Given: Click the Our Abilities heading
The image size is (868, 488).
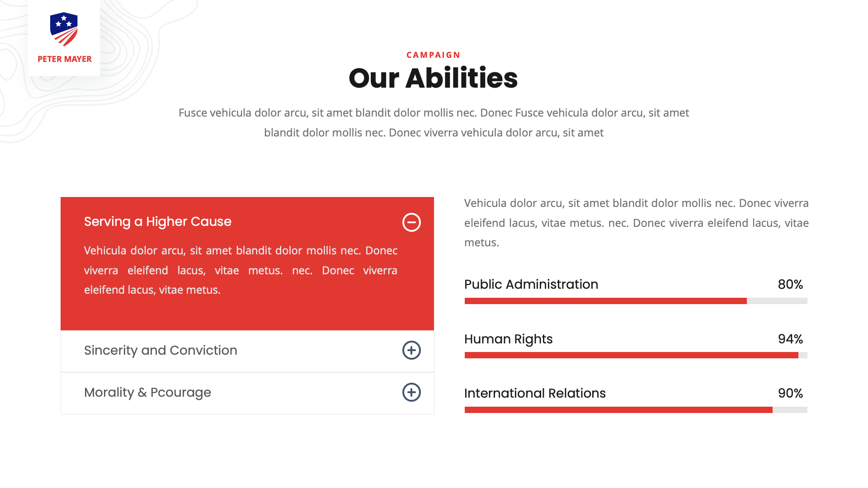Looking at the screenshot, I should (433, 78).
